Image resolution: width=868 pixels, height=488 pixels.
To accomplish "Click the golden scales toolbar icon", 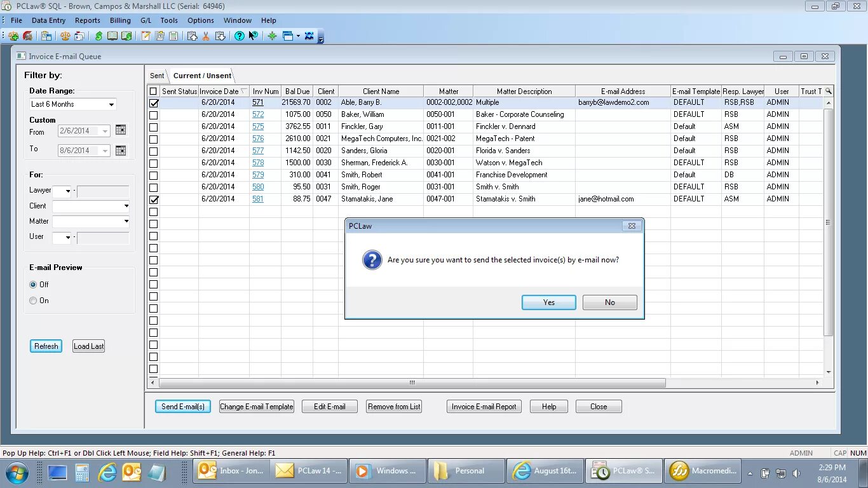I will click(65, 36).
